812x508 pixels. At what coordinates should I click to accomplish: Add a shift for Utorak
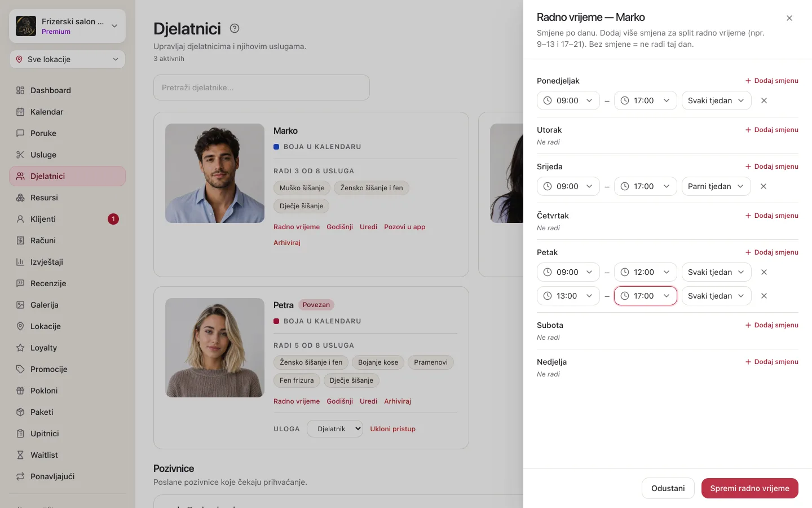tap(771, 130)
